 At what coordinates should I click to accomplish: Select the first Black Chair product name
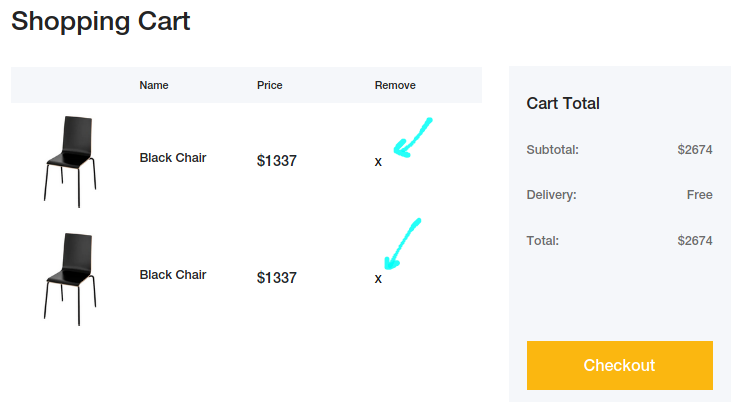[x=173, y=158]
